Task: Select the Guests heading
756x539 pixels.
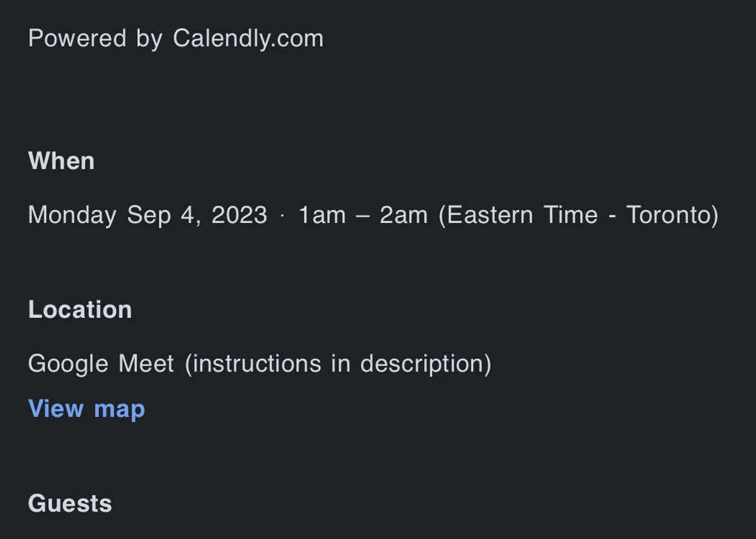Action: pos(70,504)
